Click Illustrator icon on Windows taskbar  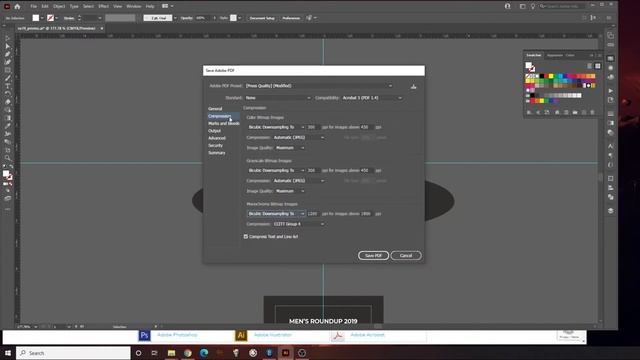click(x=286, y=353)
